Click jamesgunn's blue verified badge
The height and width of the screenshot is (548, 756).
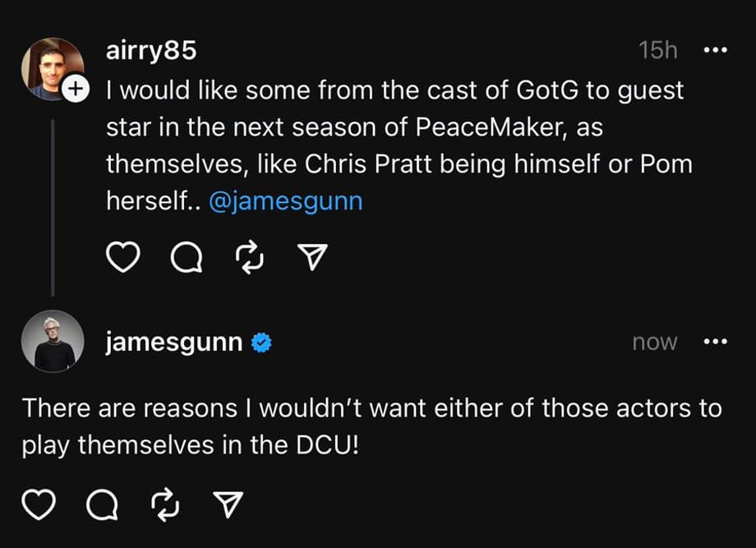click(x=260, y=343)
